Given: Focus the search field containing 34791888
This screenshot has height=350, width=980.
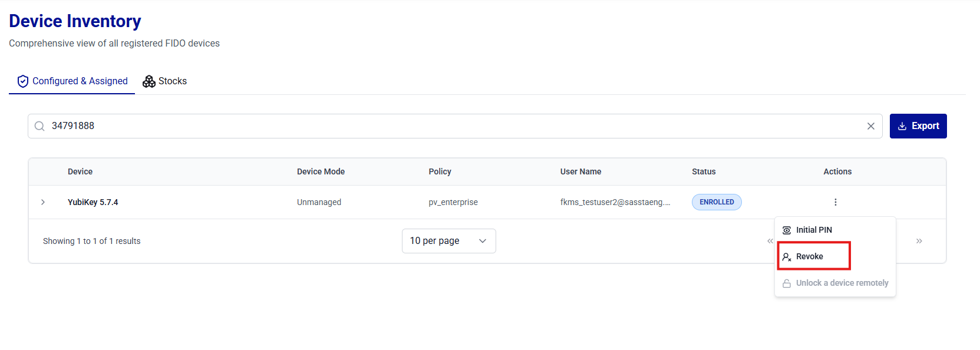Looking at the screenshot, I should pyautogui.click(x=455, y=126).
